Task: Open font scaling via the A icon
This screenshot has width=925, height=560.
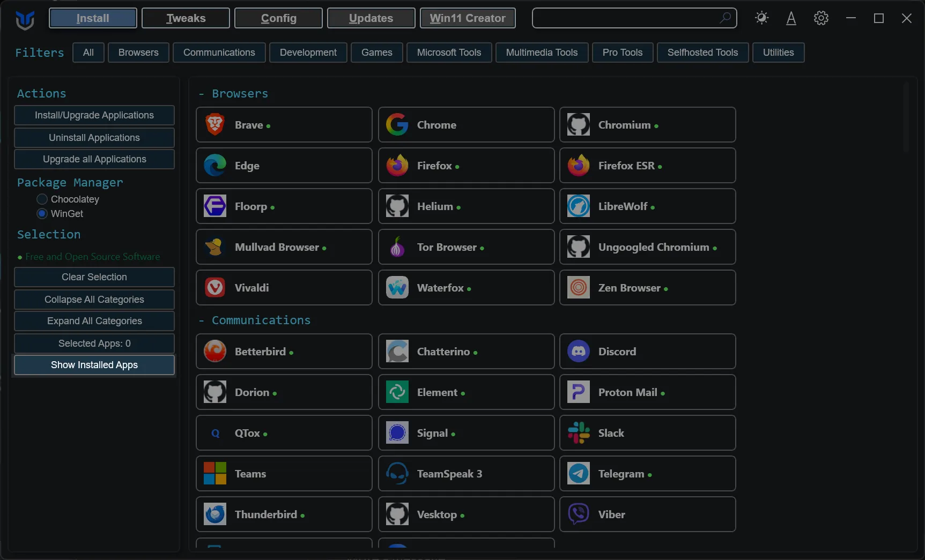Action: coord(791,18)
